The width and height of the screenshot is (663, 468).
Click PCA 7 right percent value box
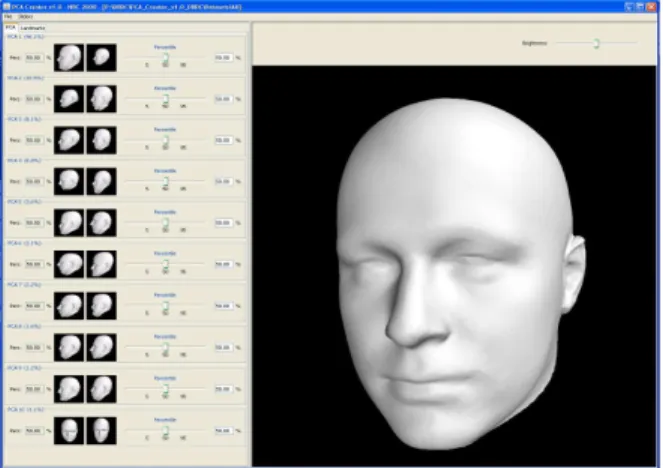(223, 306)
